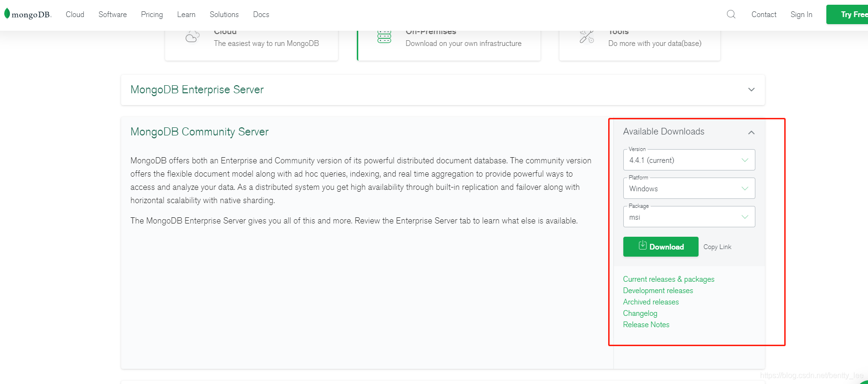Open the Learn navigation menu

tap(186, 15)
